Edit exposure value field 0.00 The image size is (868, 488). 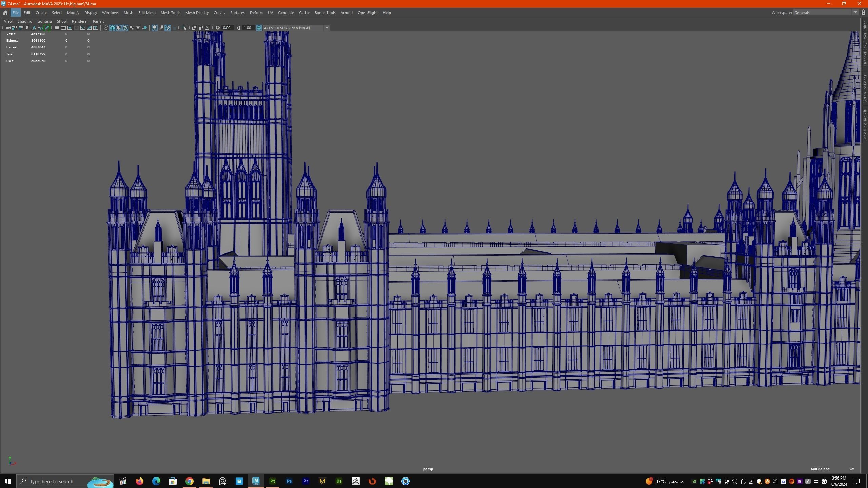point(228,28)
